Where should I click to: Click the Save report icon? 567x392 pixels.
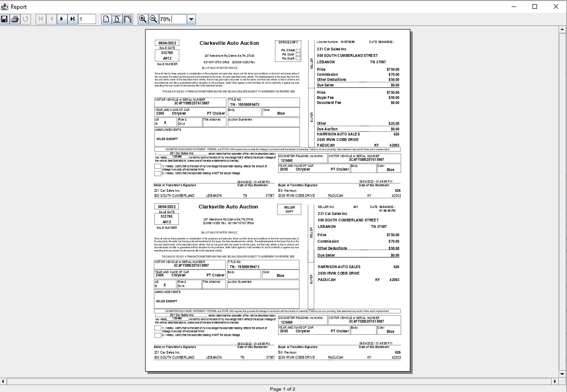(4, 19)
